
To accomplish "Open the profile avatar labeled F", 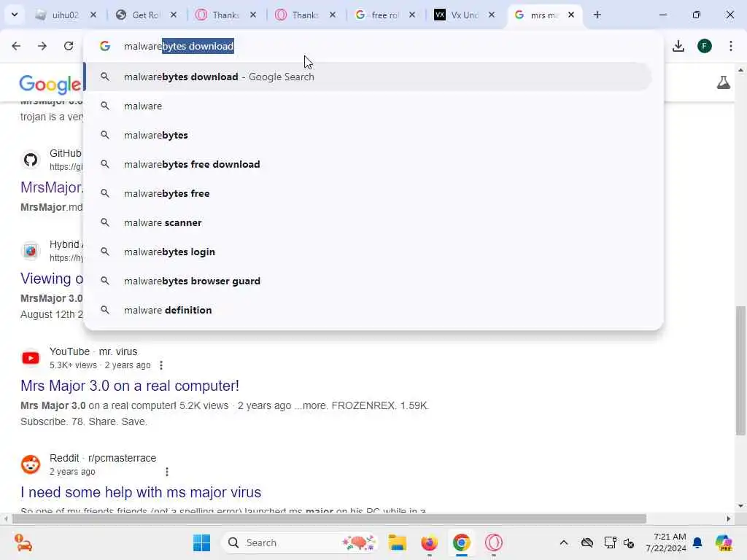I will (x=705, y=46).
